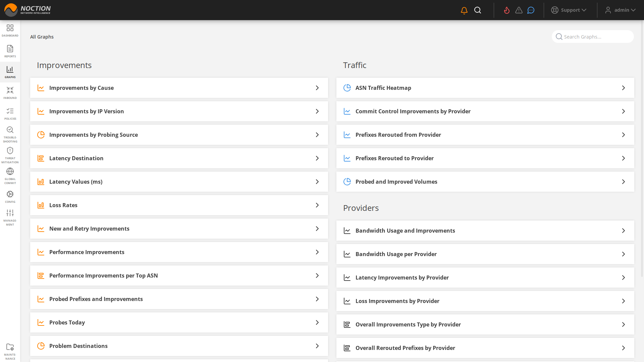Image resolution: width=644 pixels, height=362 pixels.
Task: Select the Policies sidebar icon
Action: click(10, 113)
